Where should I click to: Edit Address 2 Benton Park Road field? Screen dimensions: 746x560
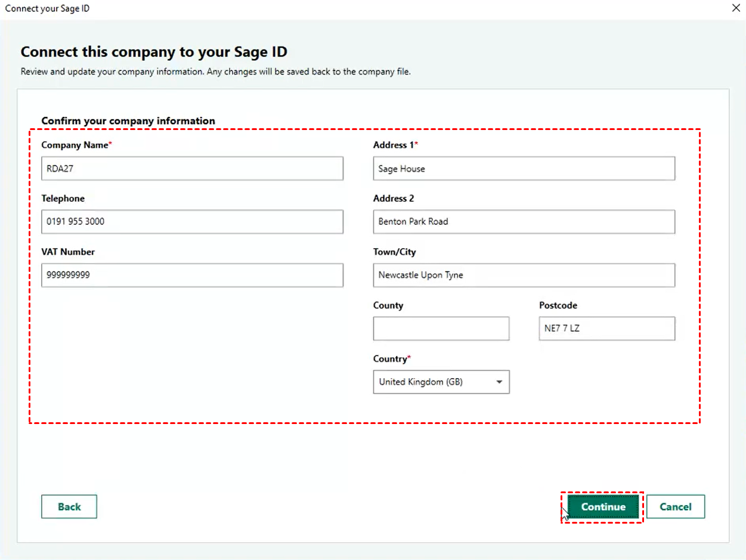[524, 221]
